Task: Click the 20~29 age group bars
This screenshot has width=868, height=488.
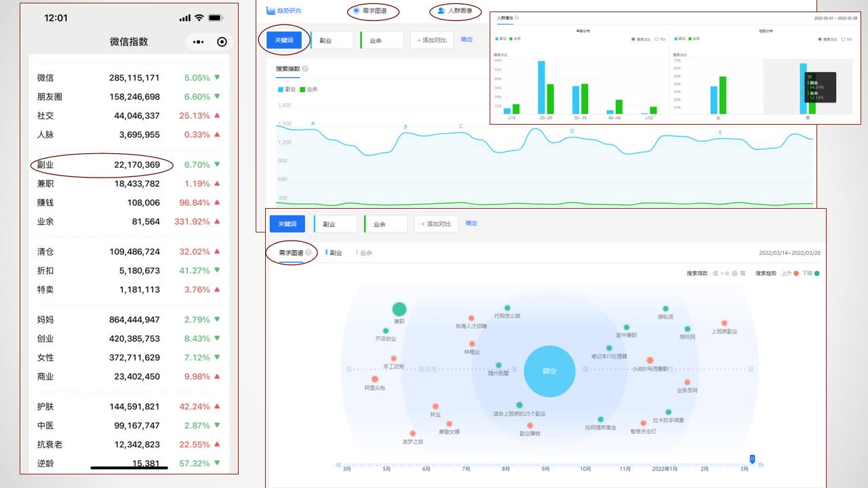Action: 546,87
